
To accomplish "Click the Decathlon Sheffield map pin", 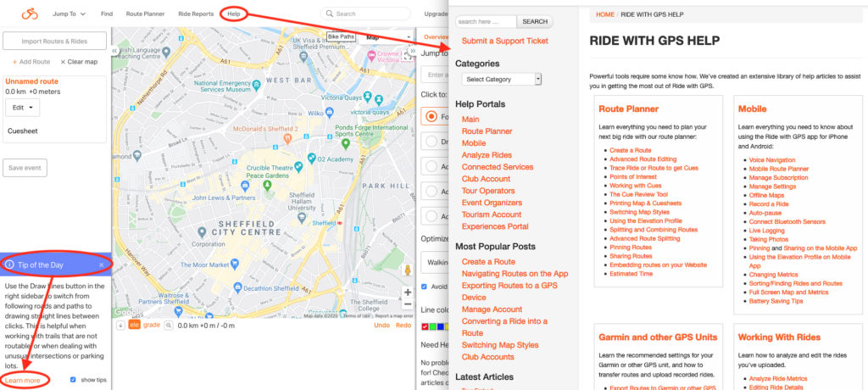I will click(238, 287).
